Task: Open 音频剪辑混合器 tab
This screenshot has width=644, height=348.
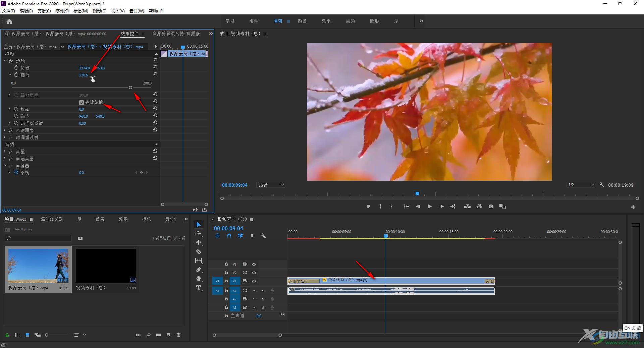Action: coord(176,34)
